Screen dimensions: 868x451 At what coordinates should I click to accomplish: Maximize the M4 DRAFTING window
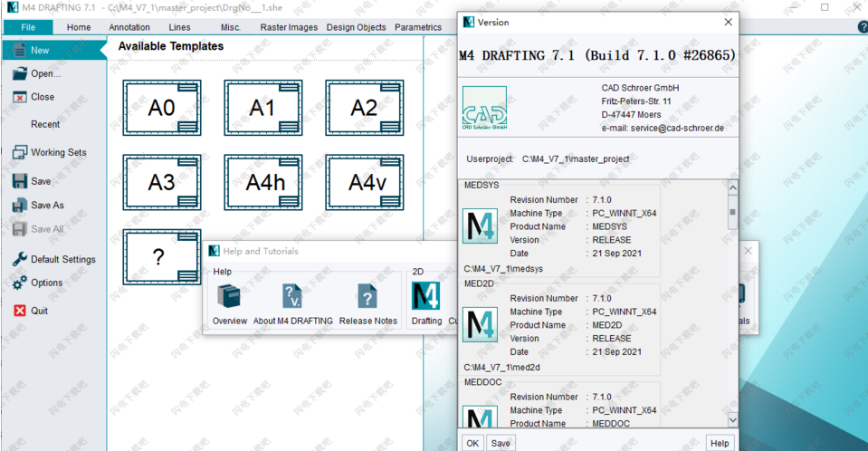pyautogui.click(x=825, y=7)
